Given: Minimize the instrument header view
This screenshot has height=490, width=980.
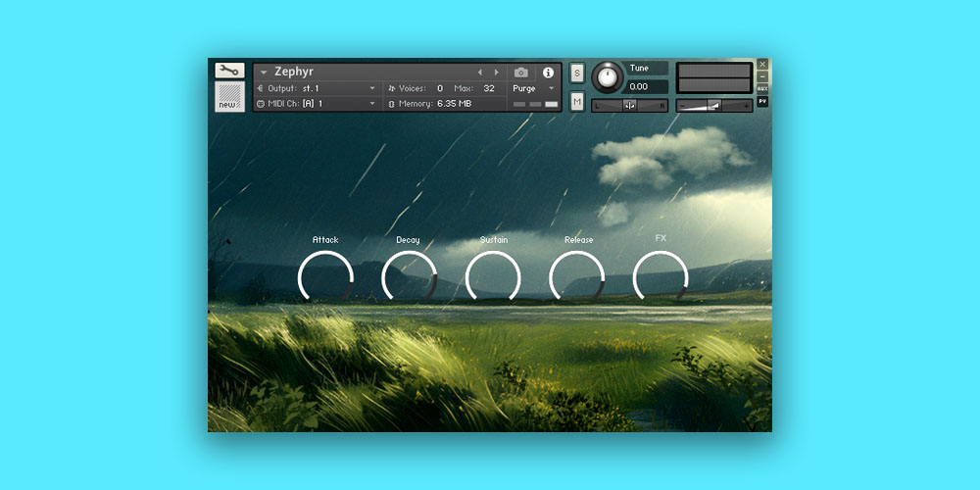Looking at the screenshot, I should 762,76.
